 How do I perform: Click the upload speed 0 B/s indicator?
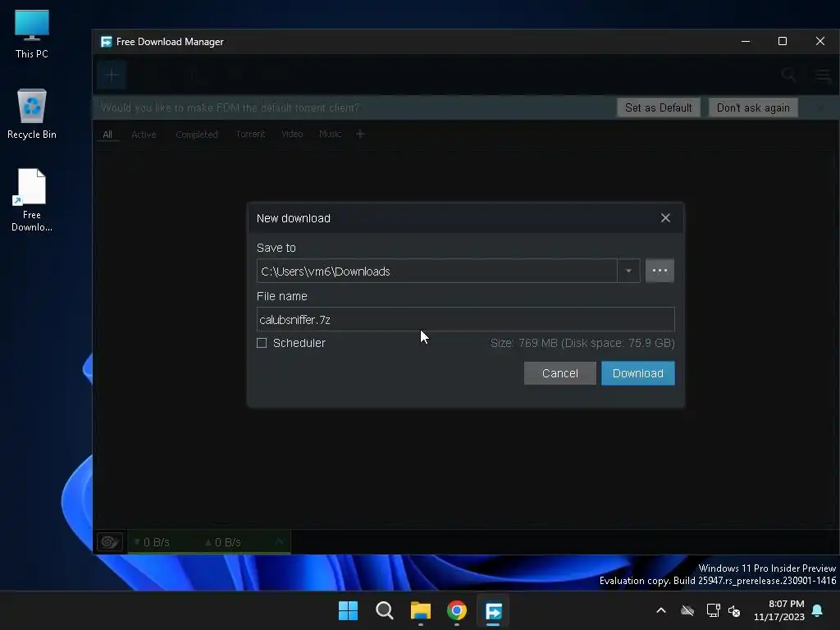point(223,542)
